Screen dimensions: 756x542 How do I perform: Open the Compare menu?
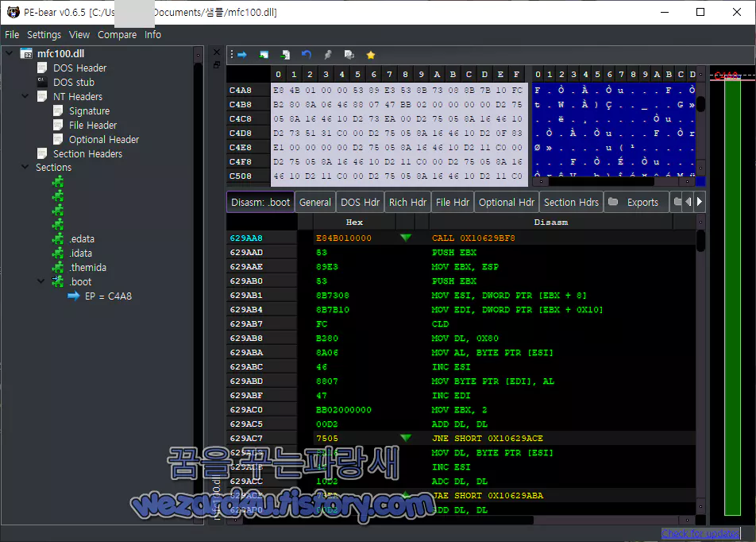point(118,35)
